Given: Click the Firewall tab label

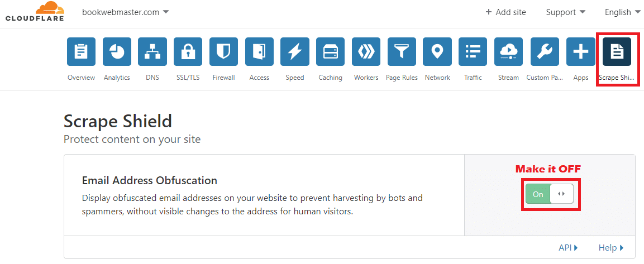Looking at the screenshot, I should [x=224, y=78].
